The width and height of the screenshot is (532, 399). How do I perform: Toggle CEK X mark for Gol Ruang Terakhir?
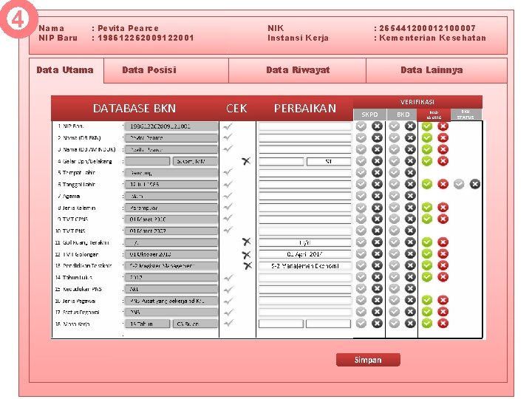coord(246,242)
